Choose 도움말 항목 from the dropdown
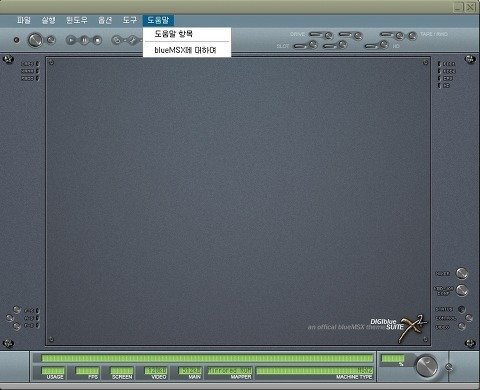 (187, 34)
